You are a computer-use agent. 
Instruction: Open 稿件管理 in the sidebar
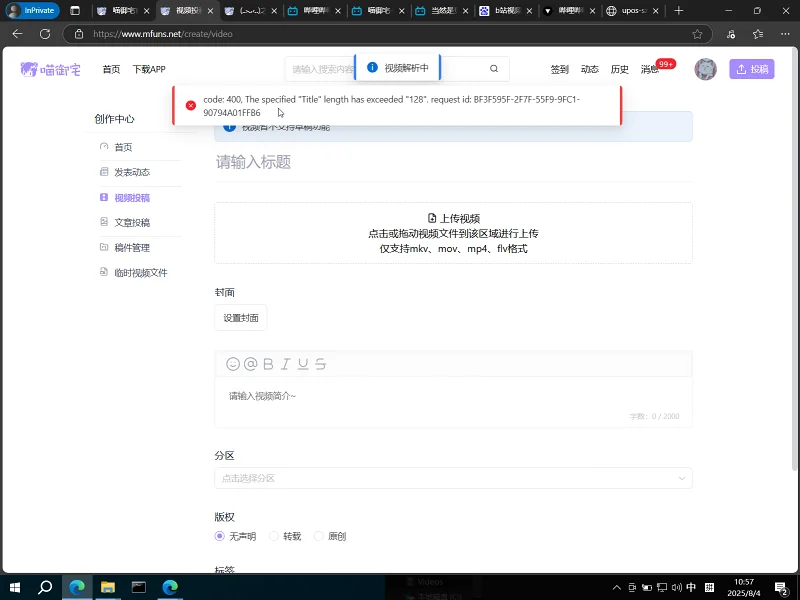pyautogui.click(x=131, y=247)
